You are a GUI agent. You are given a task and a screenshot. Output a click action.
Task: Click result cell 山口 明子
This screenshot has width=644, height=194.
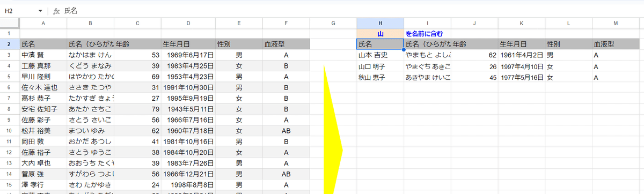pos(380,66)
